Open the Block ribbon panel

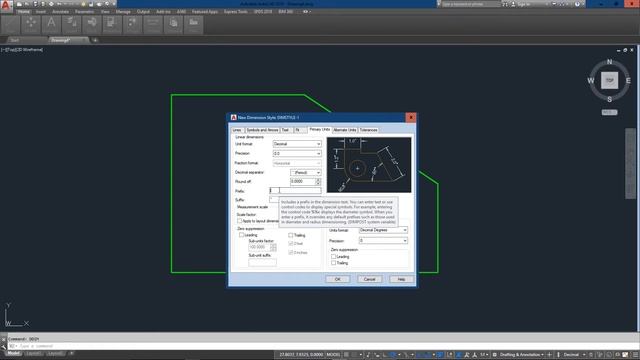92,25
